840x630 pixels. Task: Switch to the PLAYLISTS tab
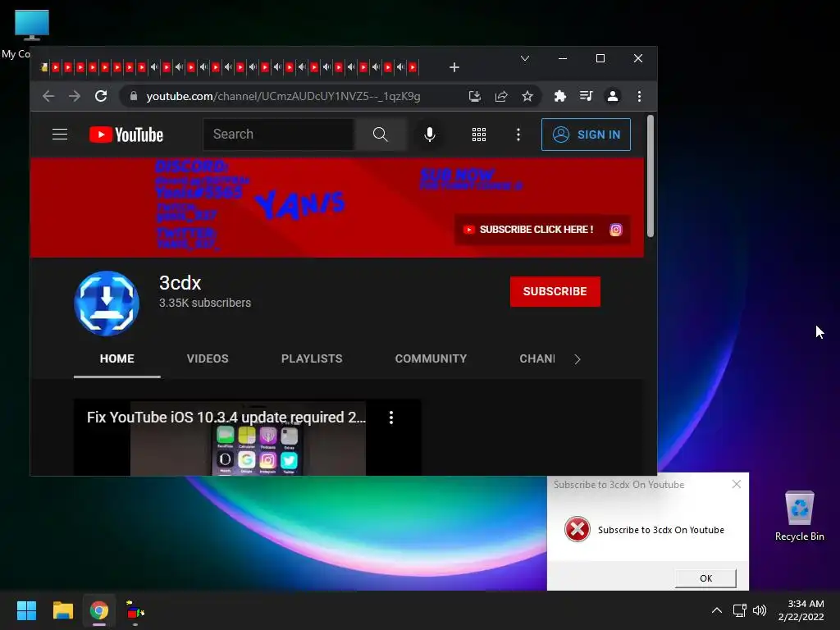coord(312,359)
